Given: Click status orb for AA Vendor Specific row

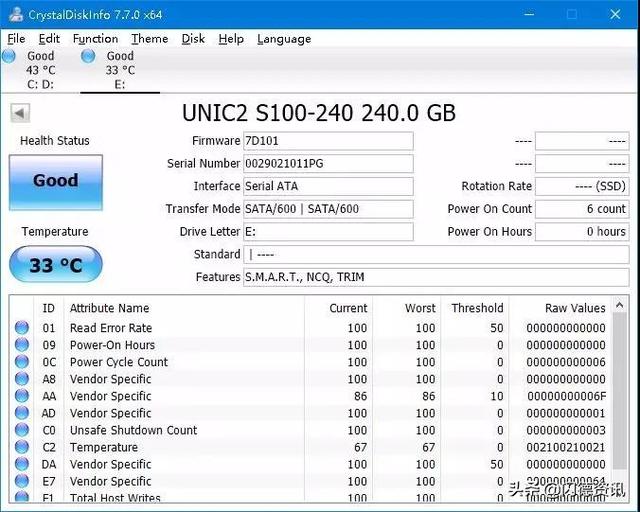Looking at the screenshot, I should click(x=22, y=396).
